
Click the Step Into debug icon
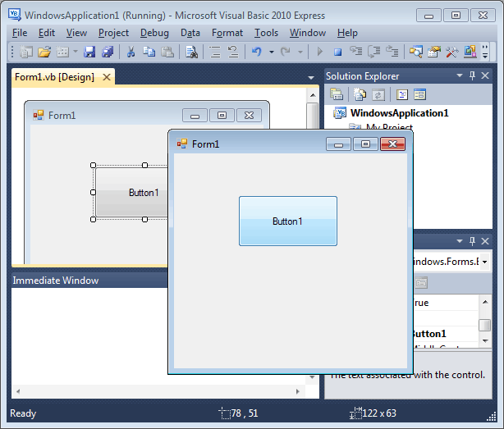coord(355,52)
